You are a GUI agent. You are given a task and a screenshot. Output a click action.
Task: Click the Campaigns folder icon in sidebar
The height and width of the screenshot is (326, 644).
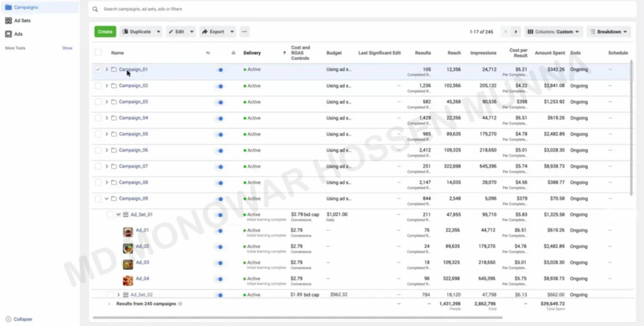pos(8,7)
